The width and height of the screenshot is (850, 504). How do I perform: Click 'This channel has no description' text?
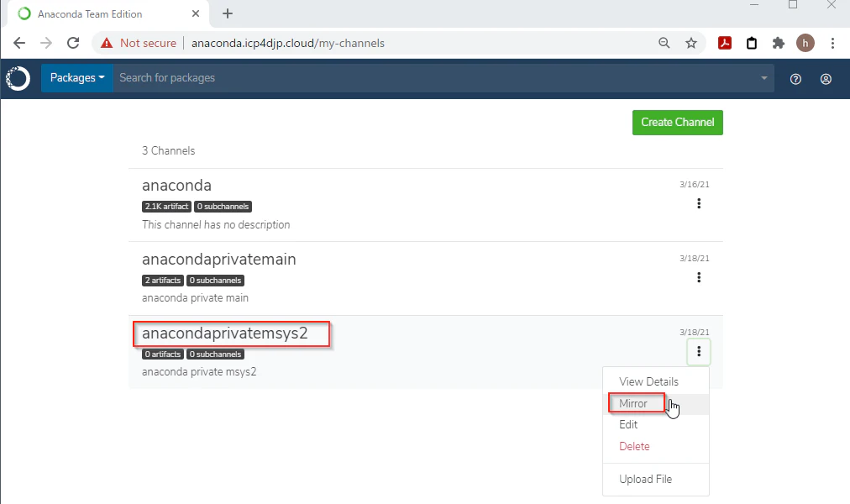(x=216, y=225)
